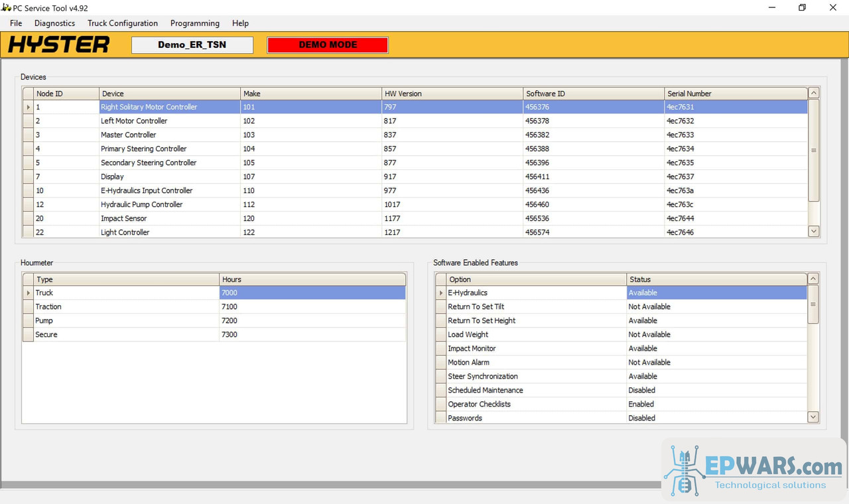Click the Demo_ER_TSN truck name box
Image resolution: width=849 pixels, height=504 pixels.
pyautogui.click(x=192, y=45)
